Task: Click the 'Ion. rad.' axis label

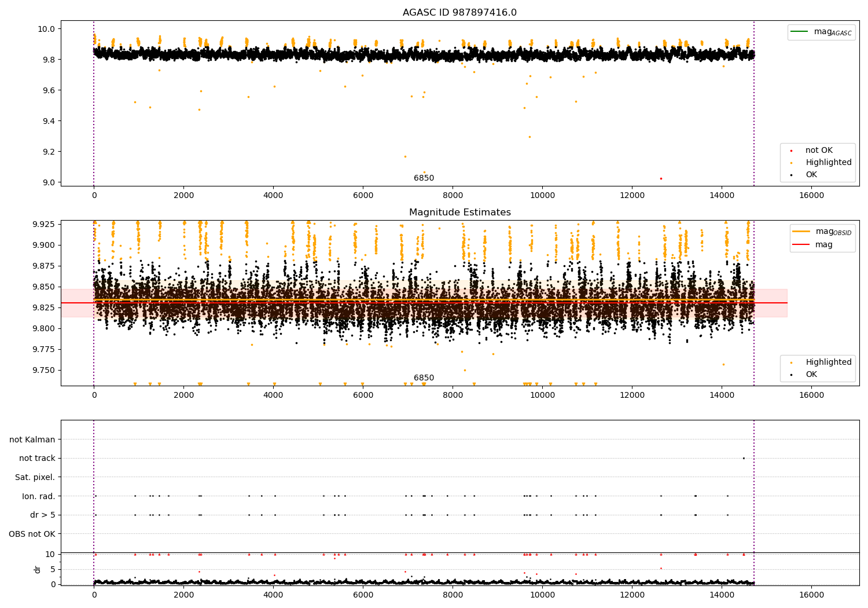Action: [38, 496]
